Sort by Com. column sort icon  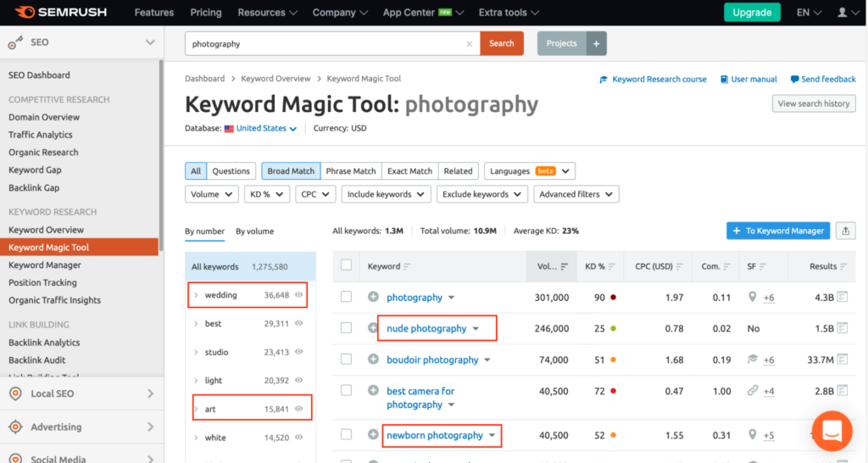click(x=727, y=266)
